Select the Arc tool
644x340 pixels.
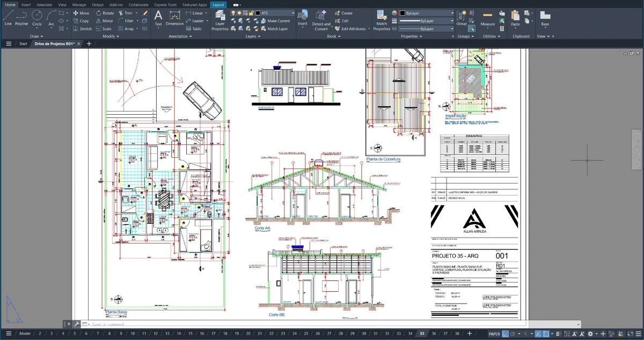(52, 18)
